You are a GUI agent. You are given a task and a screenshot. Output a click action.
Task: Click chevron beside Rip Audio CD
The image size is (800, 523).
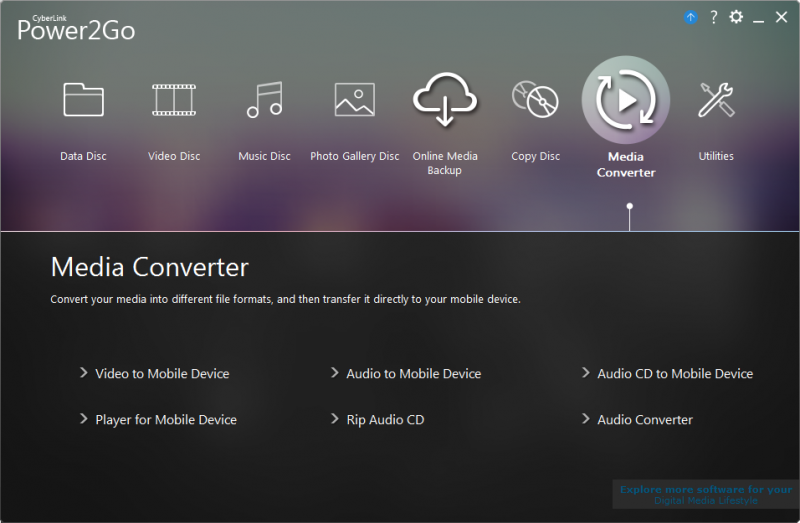click(x=335, y=419)
